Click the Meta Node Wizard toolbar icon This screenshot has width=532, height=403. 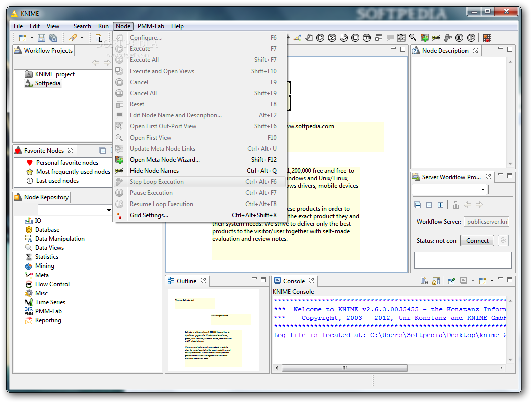coord(425,38)
